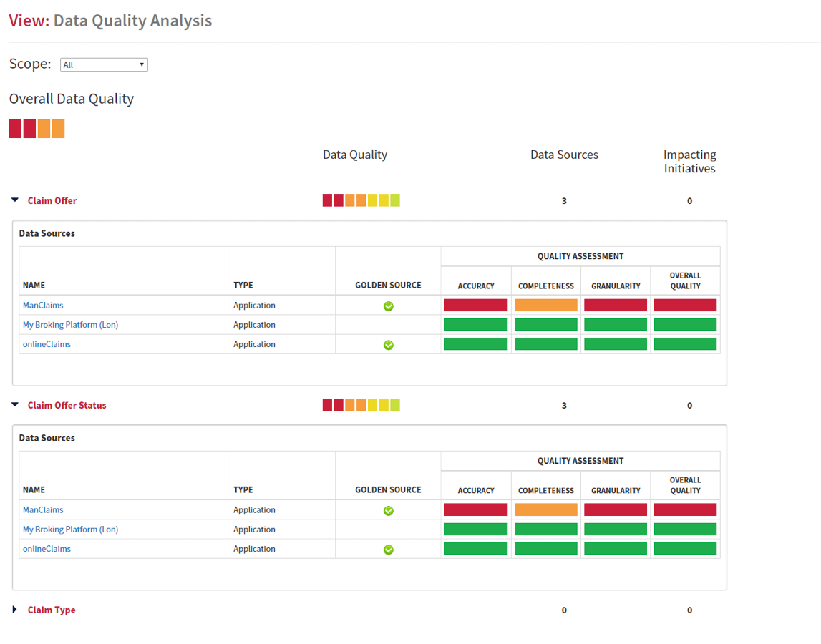Image resolution: width=821 pixels, height=644 pixels.
Task: Click GRANULARITY header in Claim Offer Status table
Action: [616, 491]
